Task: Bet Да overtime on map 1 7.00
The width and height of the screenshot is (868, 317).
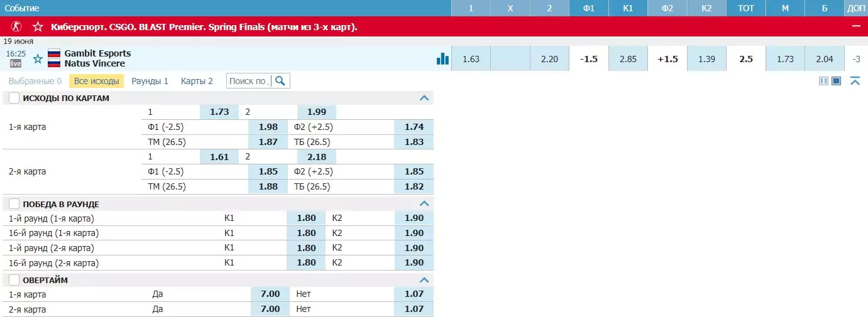Action: (270, 294)
